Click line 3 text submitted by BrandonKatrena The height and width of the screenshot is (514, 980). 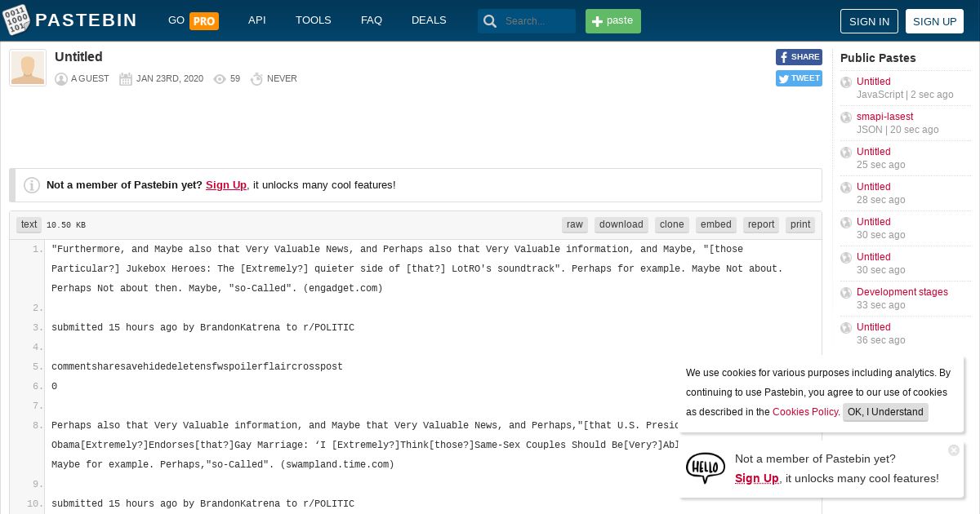pos(203,328)
